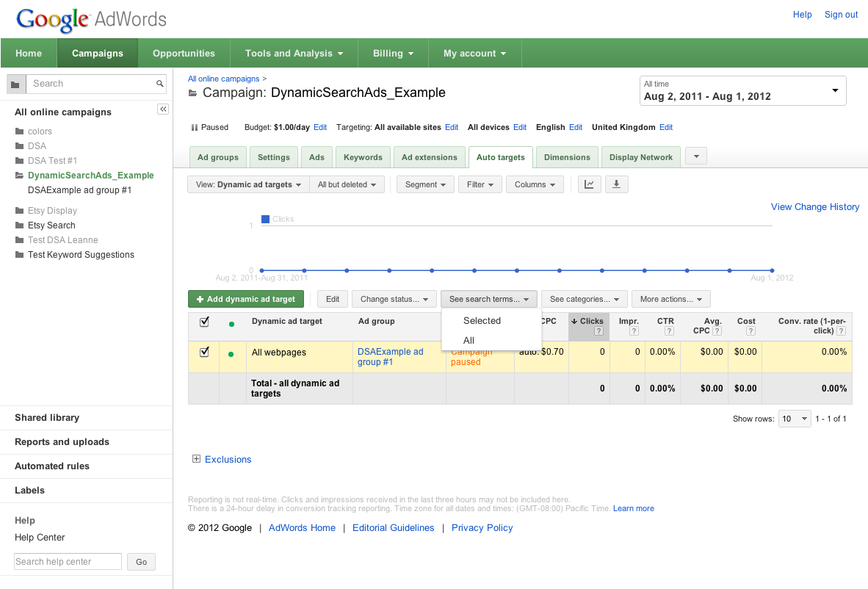Open the Change status dropdown
This screenshot has width=868, height=589.
[394, 299]
